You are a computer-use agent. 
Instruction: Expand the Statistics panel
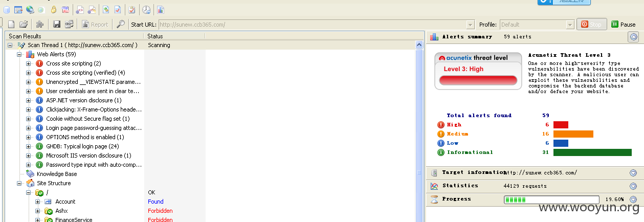(x=633, y=186)
